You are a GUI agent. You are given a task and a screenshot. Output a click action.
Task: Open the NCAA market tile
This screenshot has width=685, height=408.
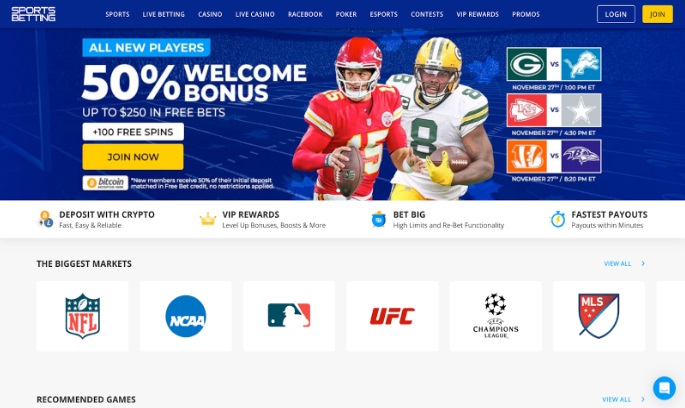[x=186, y=316]
